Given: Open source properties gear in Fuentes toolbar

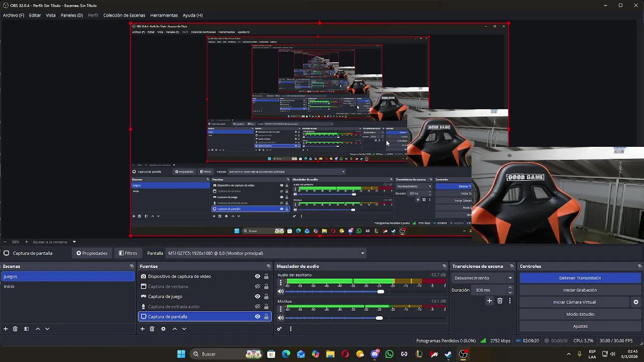Looking at the screenshot, I should click(163, 329).
